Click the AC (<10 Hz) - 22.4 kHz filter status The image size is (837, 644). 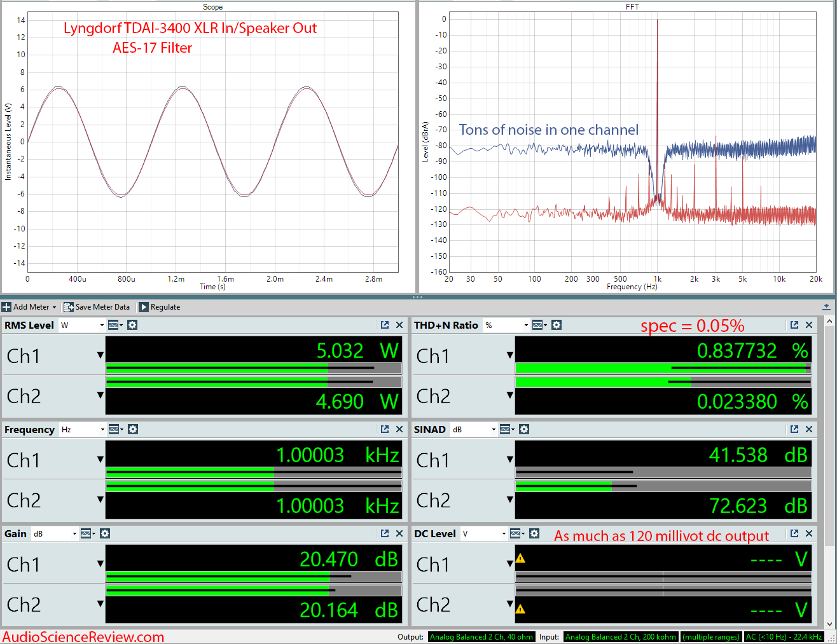tap(784, 637)
